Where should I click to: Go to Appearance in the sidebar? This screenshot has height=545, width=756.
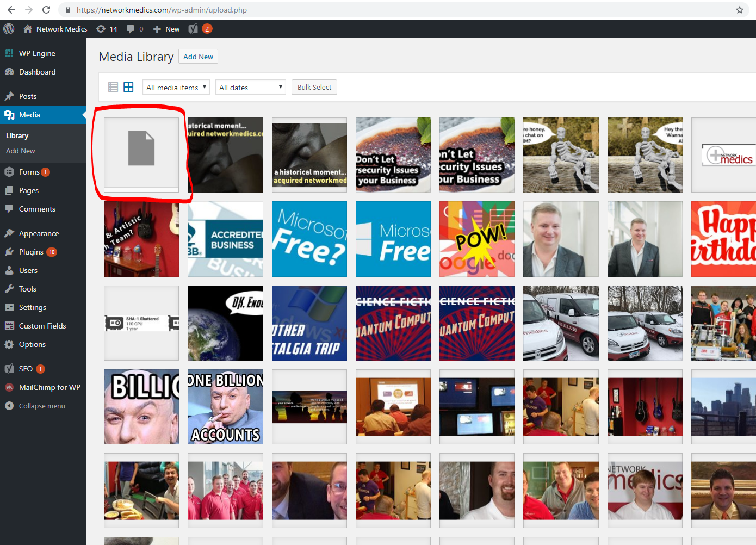coord(39,233)
